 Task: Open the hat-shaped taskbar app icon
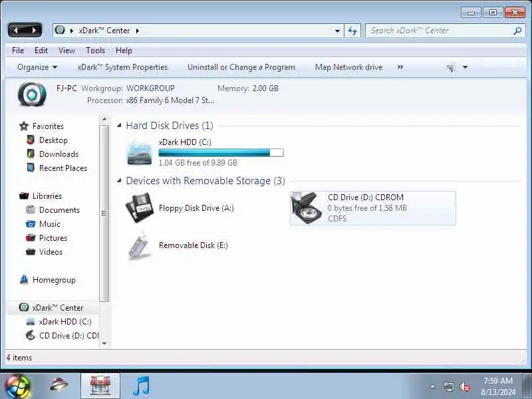click(x=59, y=386)
